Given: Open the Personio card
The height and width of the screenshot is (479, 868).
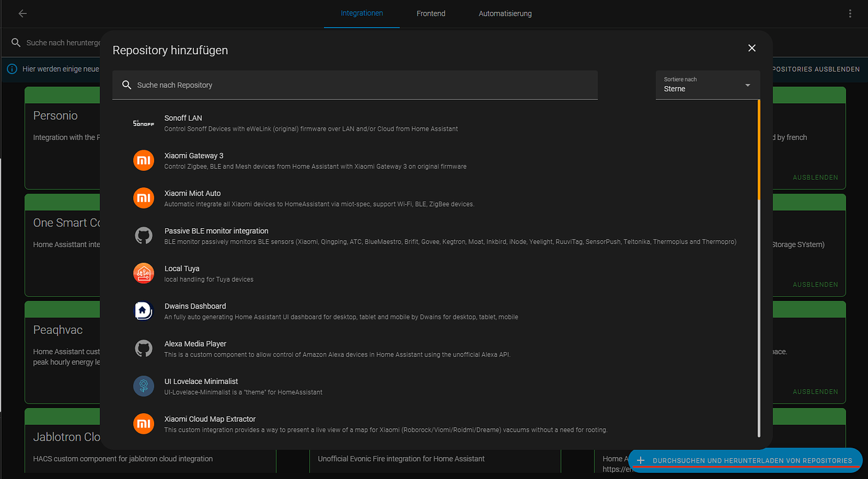Looking at the screenshot, I should pyautogui.click(x=62, y=138).
